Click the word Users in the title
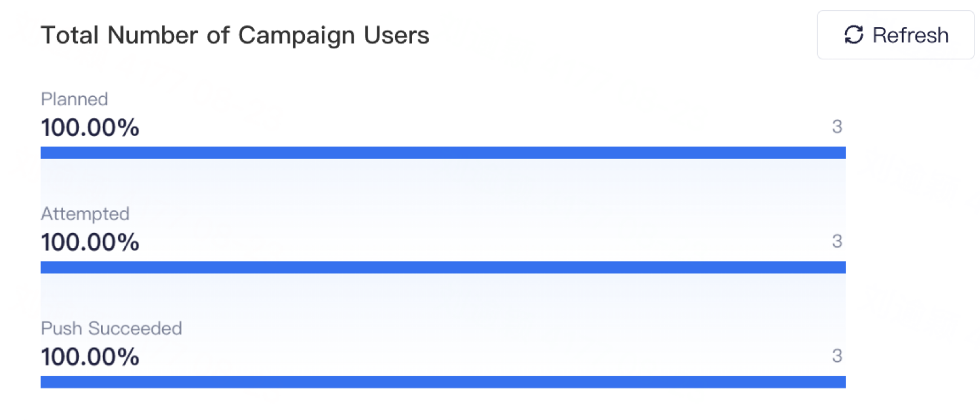 click(x=396, y=35)
